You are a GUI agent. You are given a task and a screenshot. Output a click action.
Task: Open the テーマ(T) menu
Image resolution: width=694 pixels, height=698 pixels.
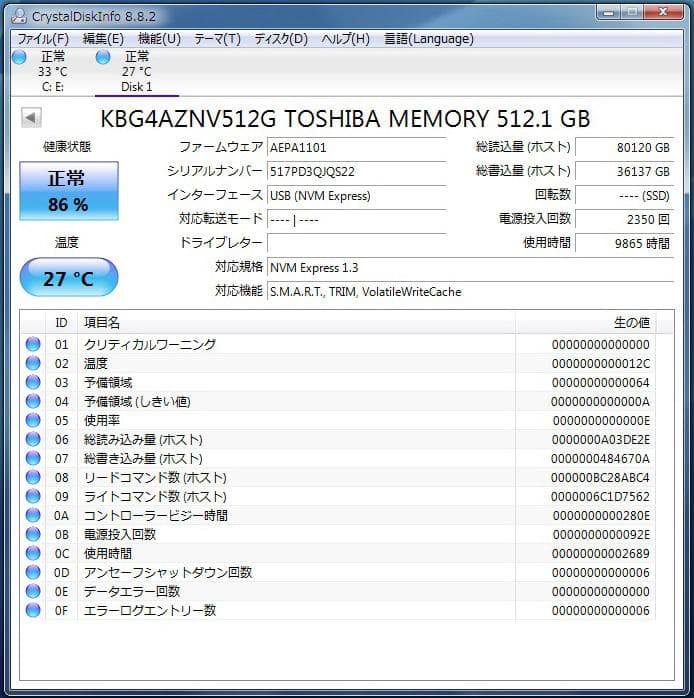coord(217,39)
